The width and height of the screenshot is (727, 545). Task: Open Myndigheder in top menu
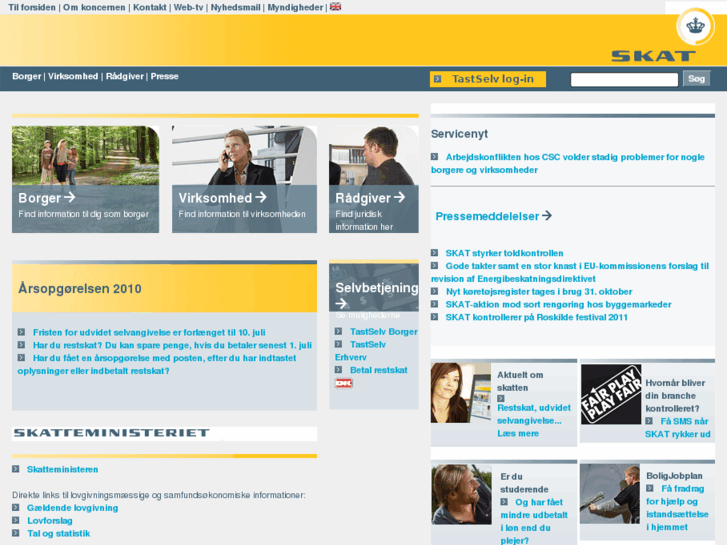pyautogui.click(x=295, y=7)
